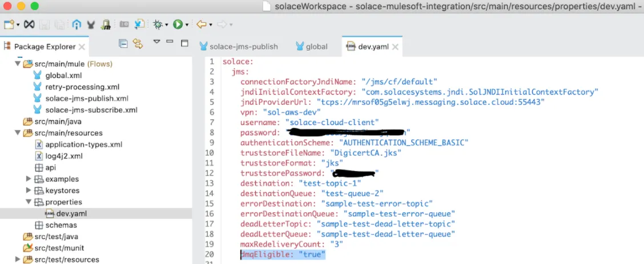Screen dimensions: 644x264
Task: Select the src/test/munit folder
Action: (54, 248)
